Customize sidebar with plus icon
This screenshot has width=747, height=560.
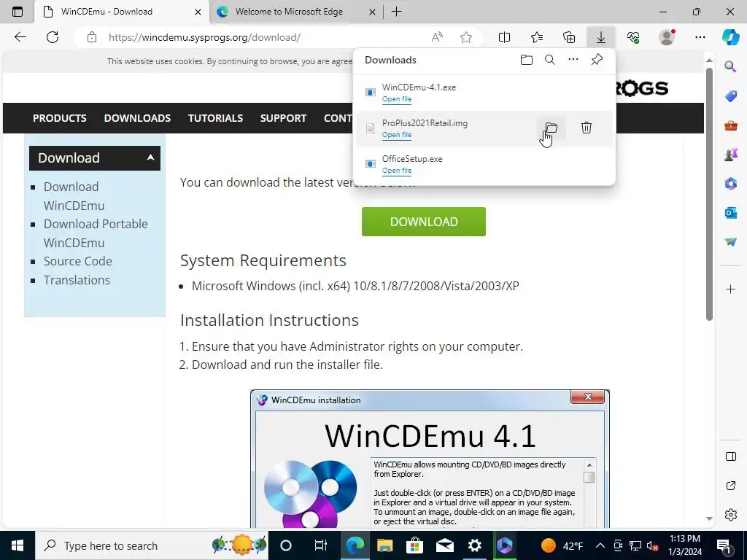tap(730, 289)
